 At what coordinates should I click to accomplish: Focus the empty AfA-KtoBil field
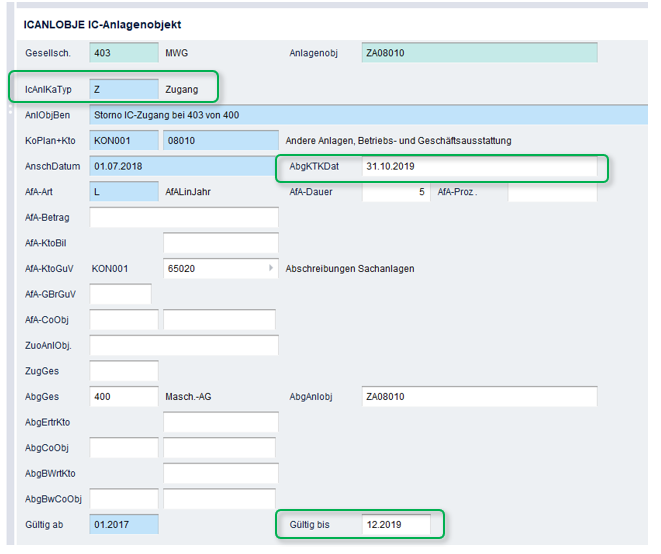pyautogui.click(x=221, y=243)
